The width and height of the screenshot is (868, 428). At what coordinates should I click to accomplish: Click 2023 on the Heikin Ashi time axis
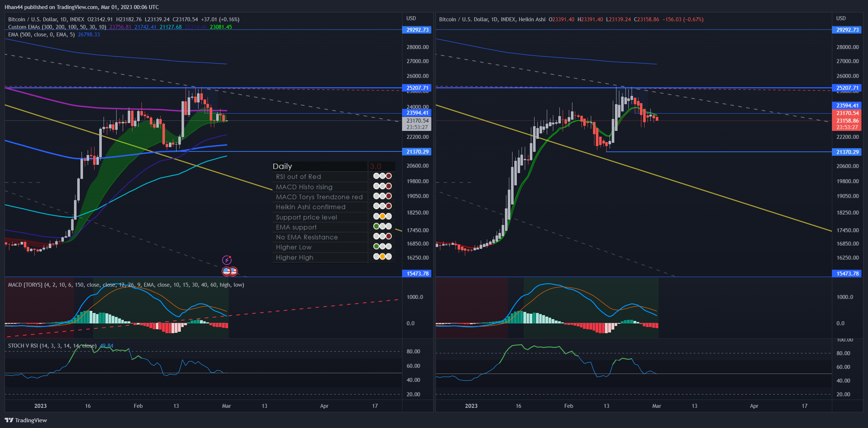tap(471, 406)
